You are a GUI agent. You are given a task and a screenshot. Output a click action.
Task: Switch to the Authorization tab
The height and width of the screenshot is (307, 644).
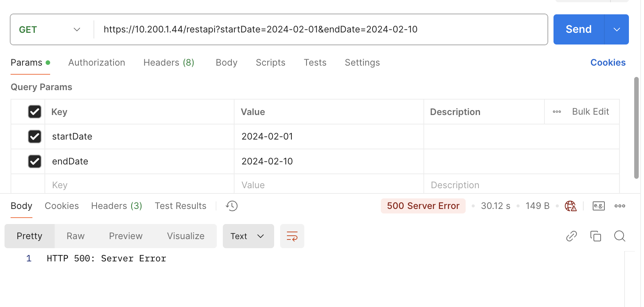(x=97, y=63)
